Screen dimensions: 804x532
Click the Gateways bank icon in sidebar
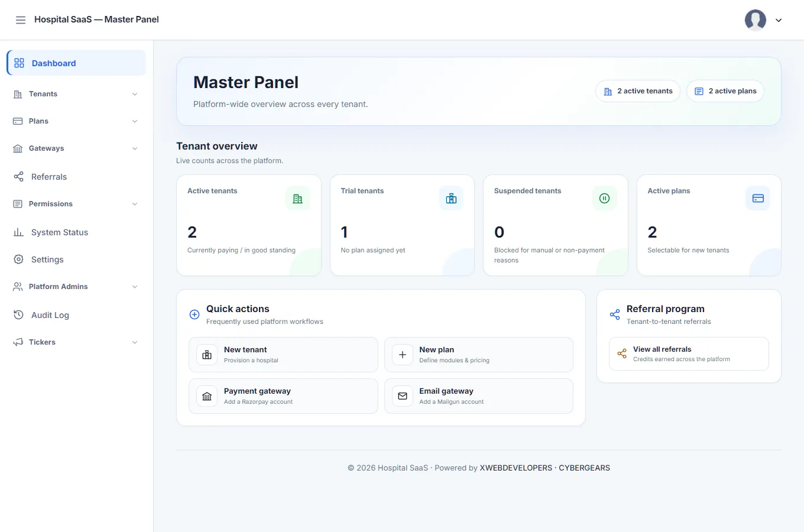coord(18,148)
